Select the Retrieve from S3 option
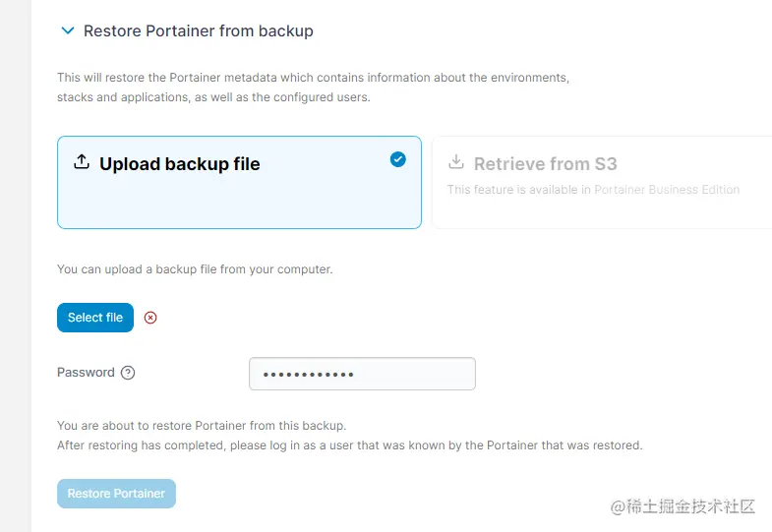772x532 pixels. click(x=545, y=164)
